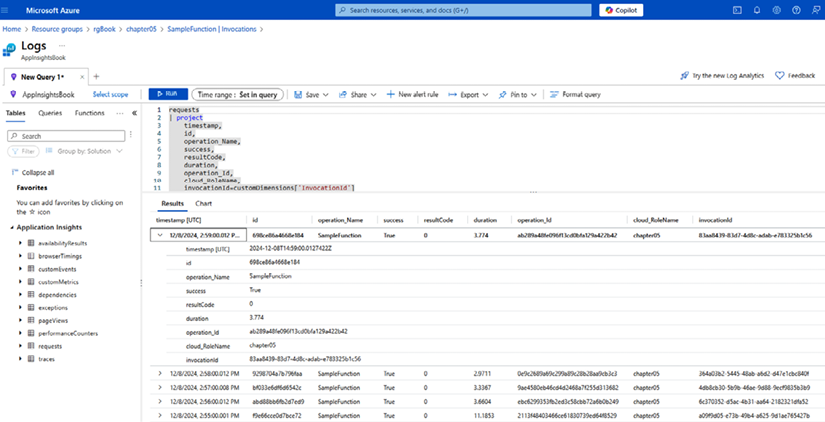
Task: Open the Share dropdown
Action: coord(358,95)
